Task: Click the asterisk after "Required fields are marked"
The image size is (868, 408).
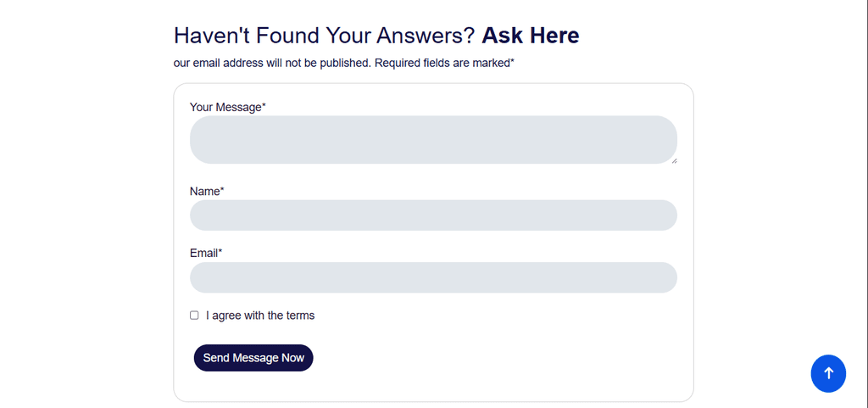Action: pyautogui.click(x=512, y=62)
